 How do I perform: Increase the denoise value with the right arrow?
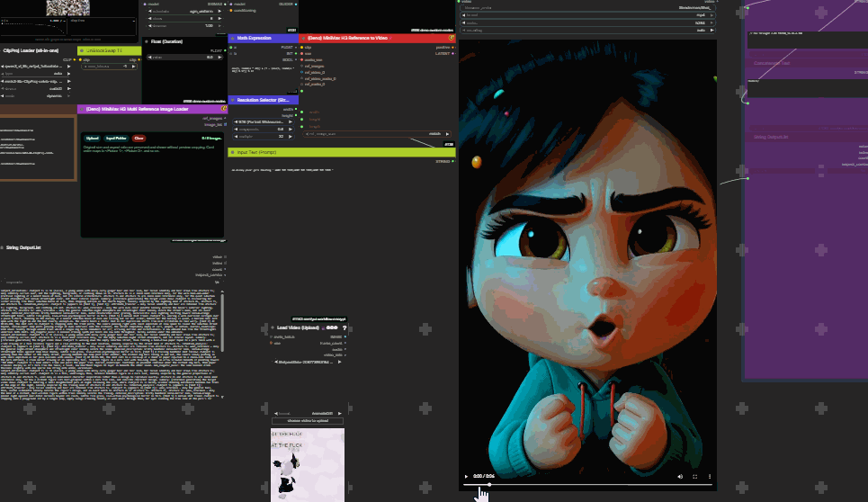coord(219,25)
